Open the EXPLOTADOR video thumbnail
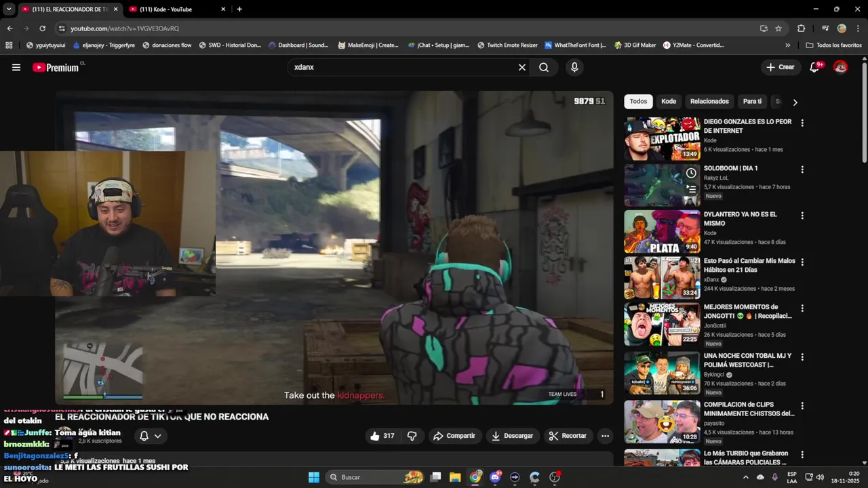 [662, 139]
